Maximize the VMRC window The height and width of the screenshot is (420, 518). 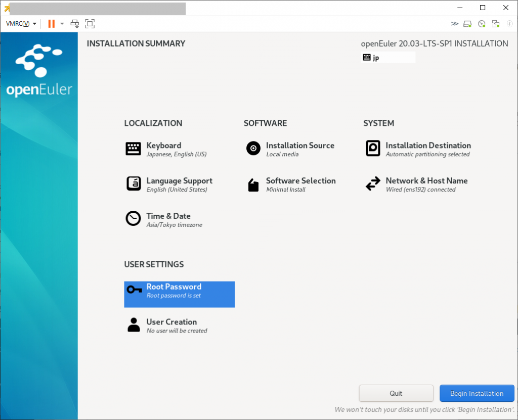pos(482,8)
